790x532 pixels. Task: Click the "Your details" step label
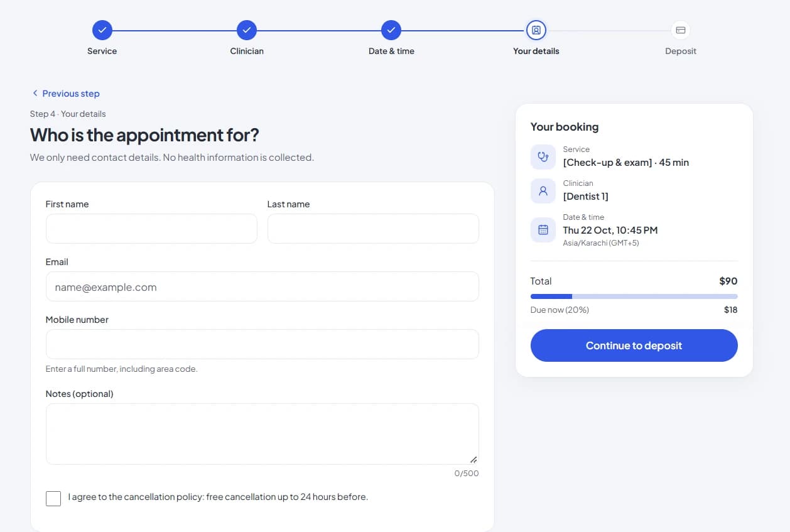pyautogui.click(x=536, y=51)
